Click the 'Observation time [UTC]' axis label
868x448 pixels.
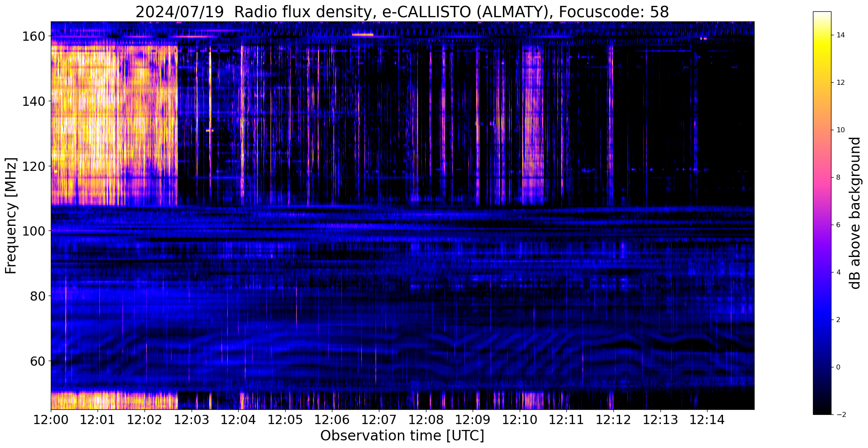402,436
